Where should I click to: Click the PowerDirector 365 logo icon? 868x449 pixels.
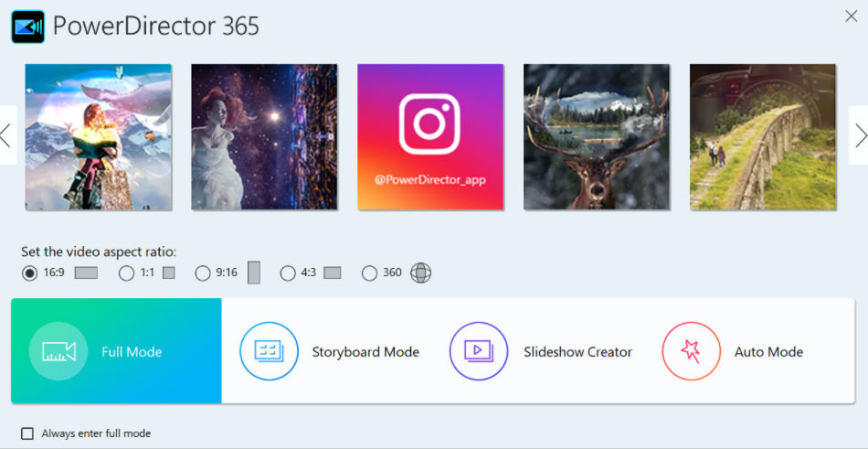pos(27,27)
